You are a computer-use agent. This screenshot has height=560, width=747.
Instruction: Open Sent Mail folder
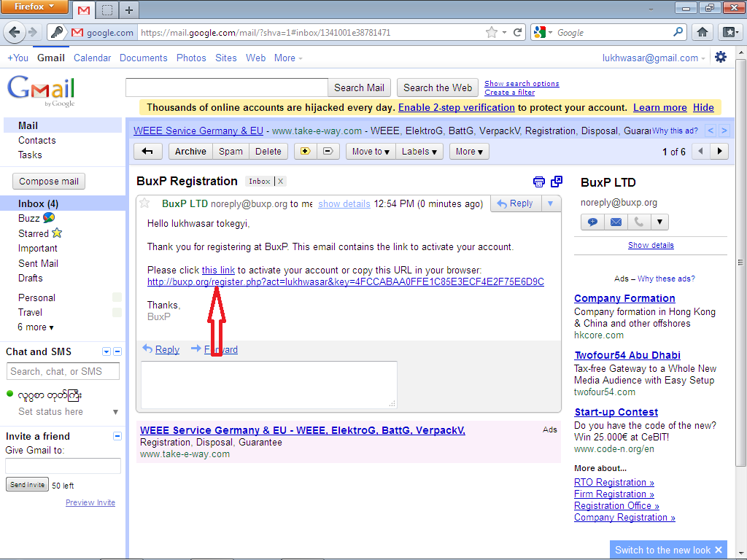(38, 263)
